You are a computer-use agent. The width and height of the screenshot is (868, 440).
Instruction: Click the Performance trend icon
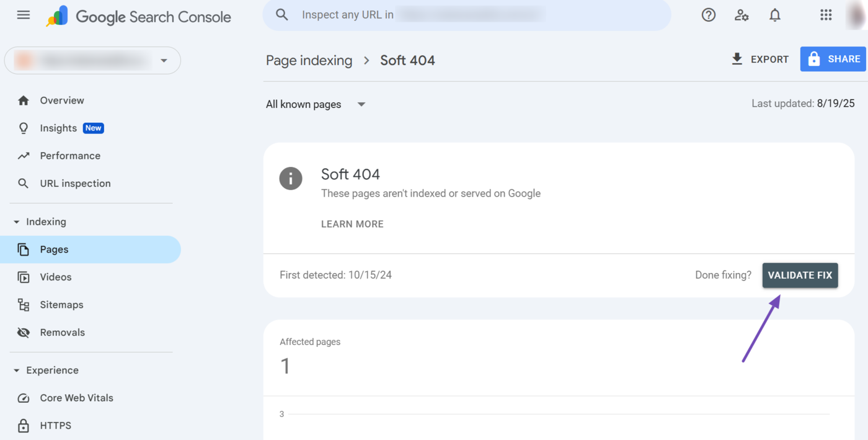[x=24, y=156]
